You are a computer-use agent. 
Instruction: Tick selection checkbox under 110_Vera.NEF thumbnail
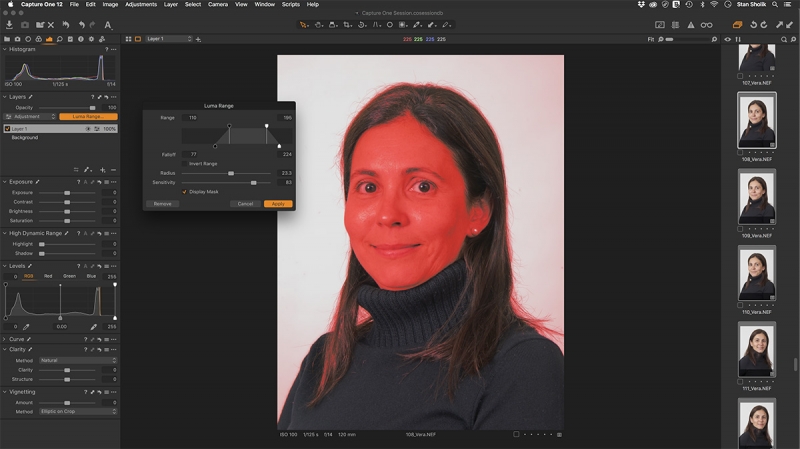[x=740, y=306]
